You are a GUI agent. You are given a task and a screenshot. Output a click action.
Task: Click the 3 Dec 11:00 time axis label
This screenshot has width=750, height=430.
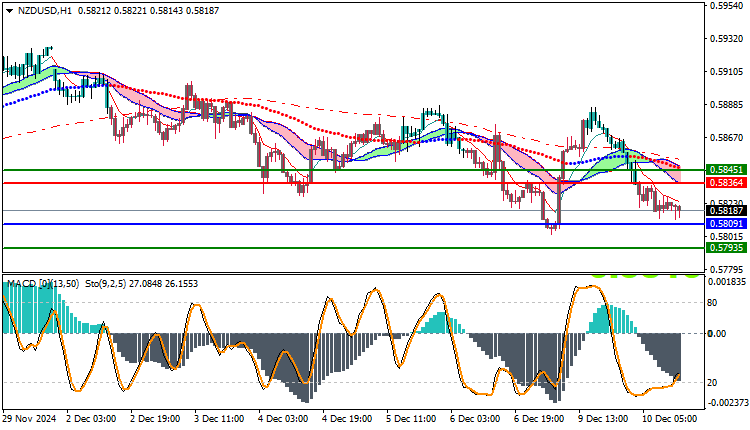tap(219, 419)
